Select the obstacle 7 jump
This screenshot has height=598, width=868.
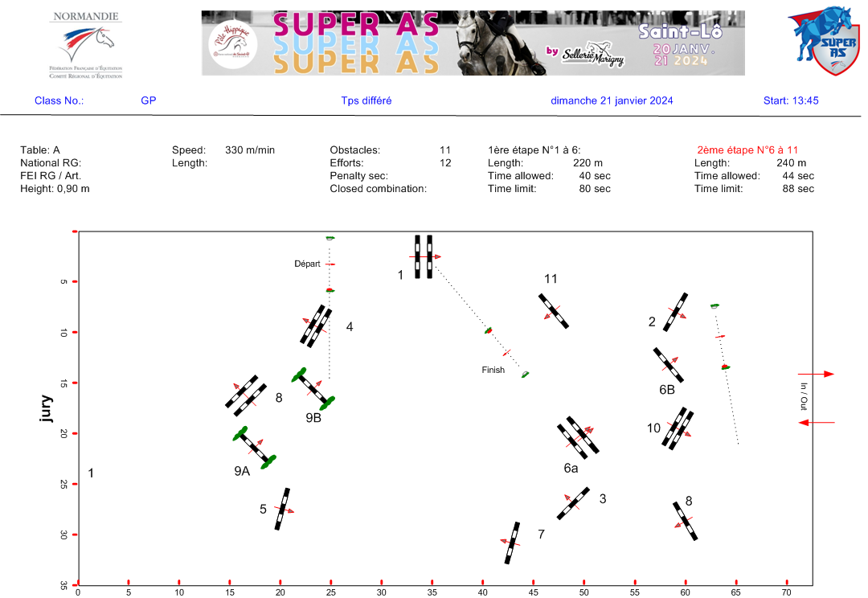512,543
